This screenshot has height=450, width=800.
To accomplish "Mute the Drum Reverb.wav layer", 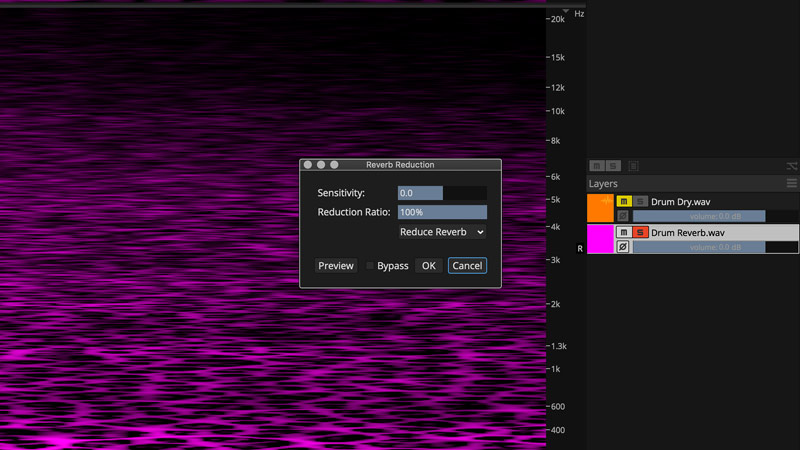I will pyautogui.click(x=623, y=232).
